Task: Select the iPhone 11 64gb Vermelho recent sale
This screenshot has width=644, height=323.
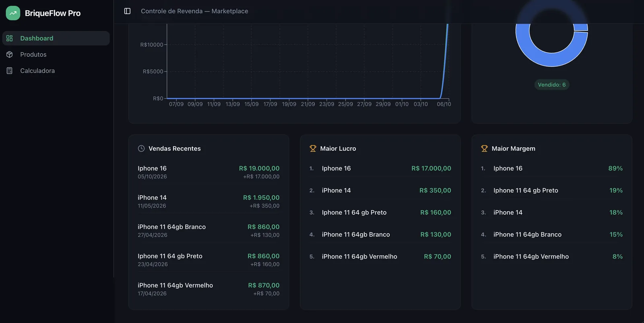Action: (208, 289)
